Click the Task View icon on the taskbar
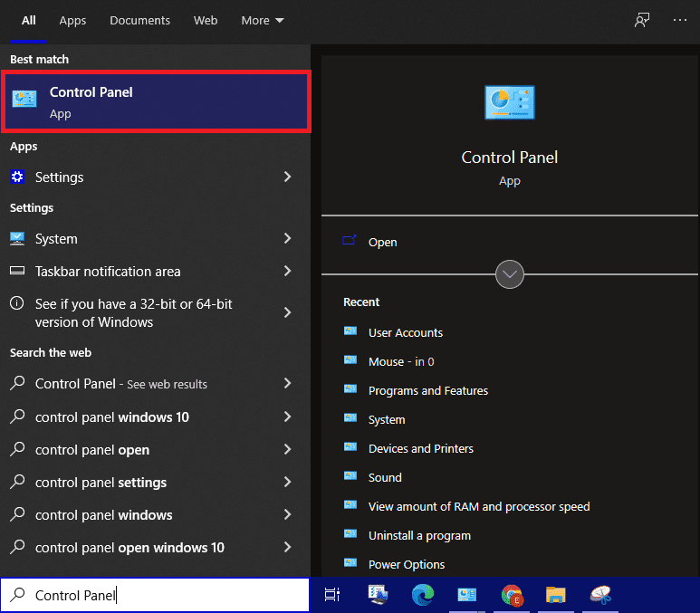Image resolution: width=700 pixels, height=613 pixels. [332, 595]
